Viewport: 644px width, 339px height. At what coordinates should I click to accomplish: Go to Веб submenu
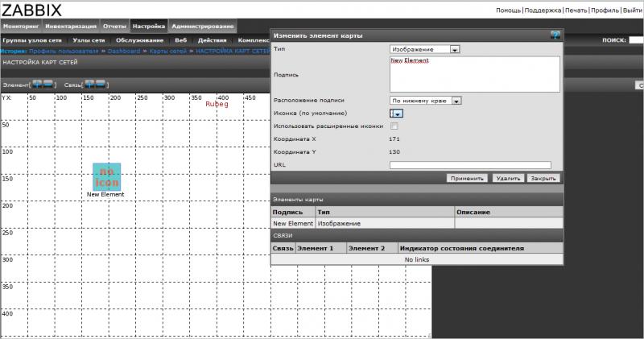click(180, 40)
